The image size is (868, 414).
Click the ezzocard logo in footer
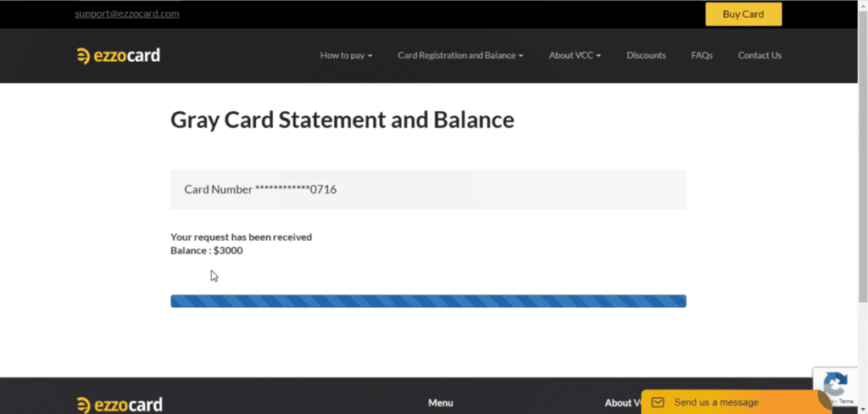pos(120,405)
